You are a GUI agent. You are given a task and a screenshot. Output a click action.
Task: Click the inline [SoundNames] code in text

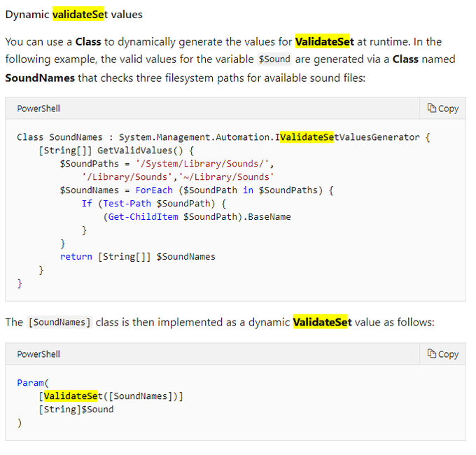(59, 323)
